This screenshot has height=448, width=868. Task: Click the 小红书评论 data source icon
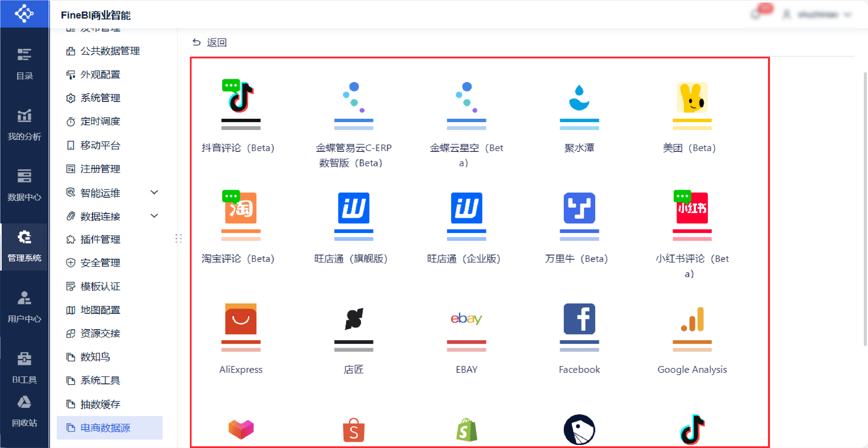(692, 208)
